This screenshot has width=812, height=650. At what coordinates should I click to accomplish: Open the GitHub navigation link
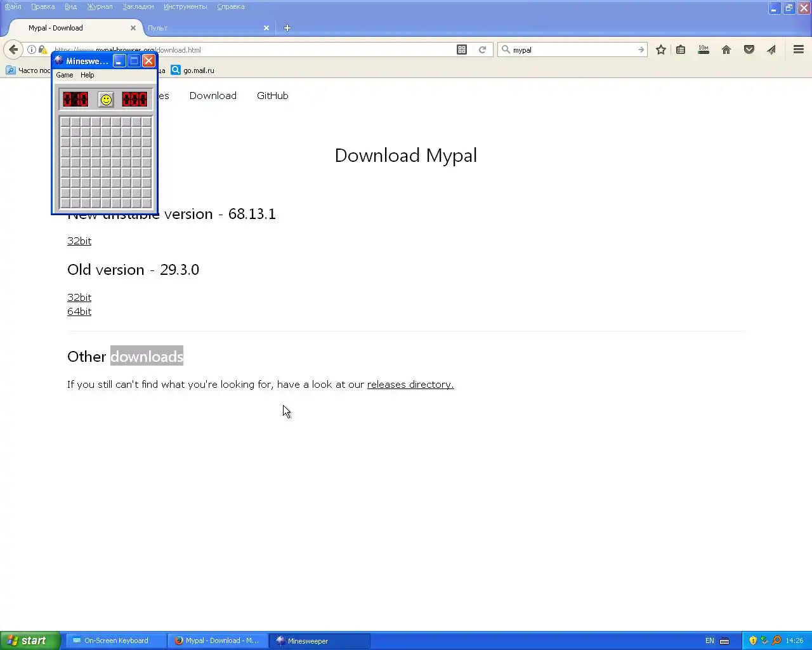click(273, 96)
